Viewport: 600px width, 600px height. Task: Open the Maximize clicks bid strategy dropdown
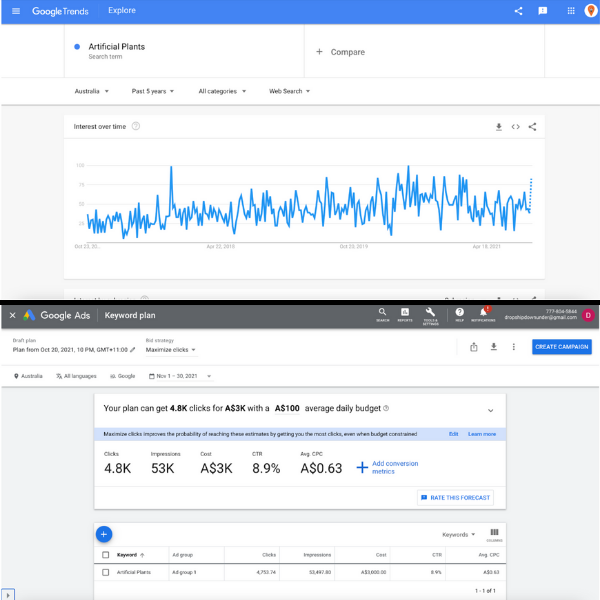tap(171, 350)
